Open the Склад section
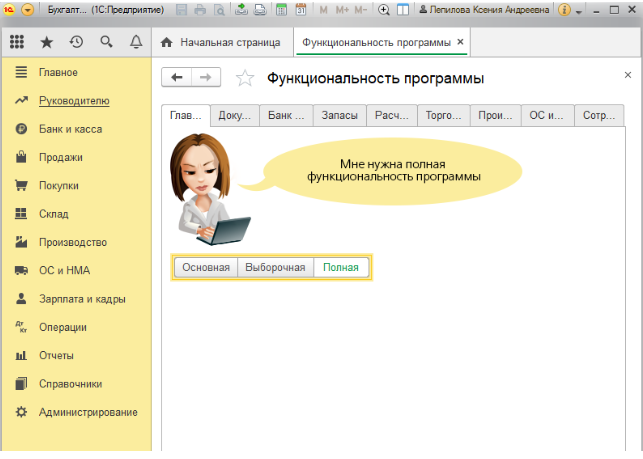The height and width of the screenshot is (459, 643). 54,214
